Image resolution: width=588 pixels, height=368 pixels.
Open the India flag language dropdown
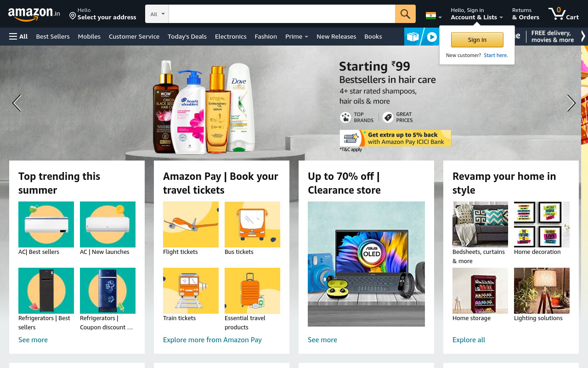tap(434, 16)
